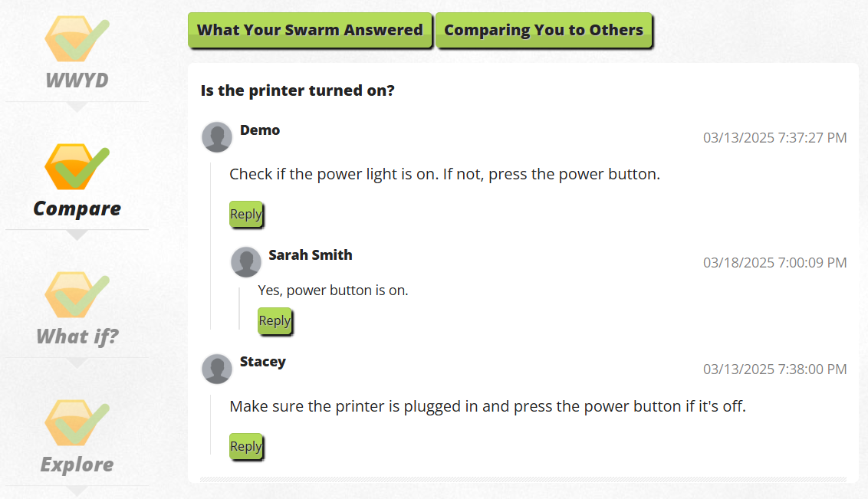Screen dimensions: 868x499
Task: Click Stacey's user avatar icon
Action: (217, 369)
